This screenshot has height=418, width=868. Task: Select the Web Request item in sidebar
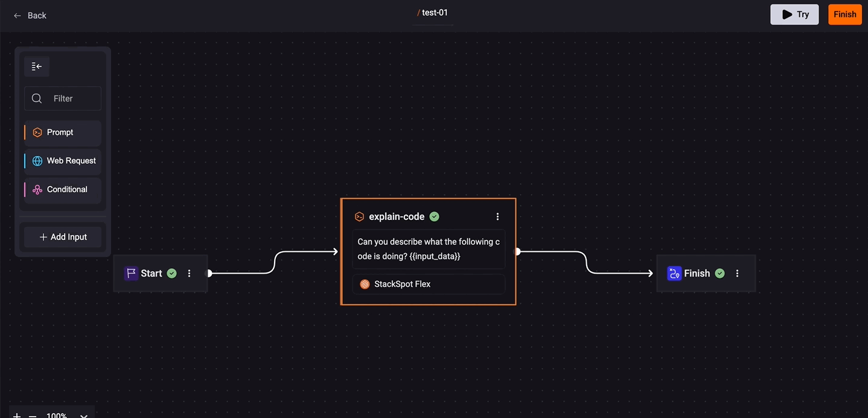click(71, 161)
